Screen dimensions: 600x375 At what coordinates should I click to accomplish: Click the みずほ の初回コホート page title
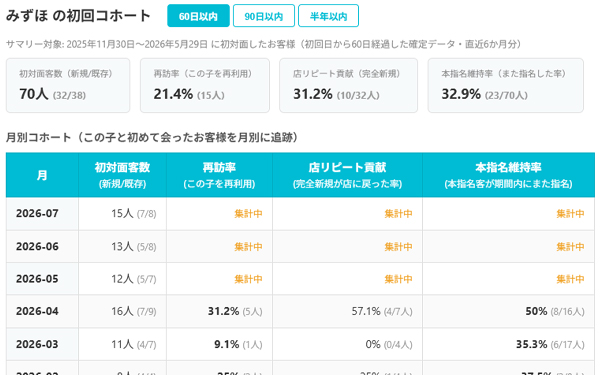(78, 16)
